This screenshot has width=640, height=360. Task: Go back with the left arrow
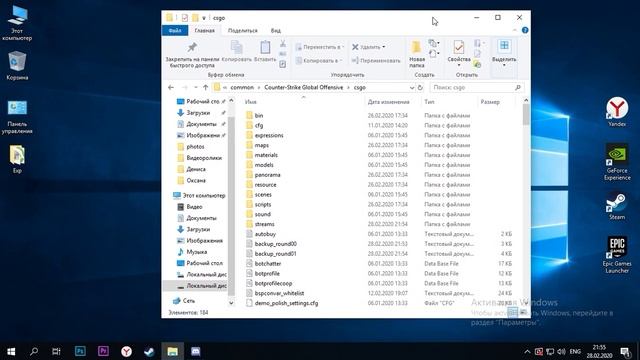click(171, 87)
